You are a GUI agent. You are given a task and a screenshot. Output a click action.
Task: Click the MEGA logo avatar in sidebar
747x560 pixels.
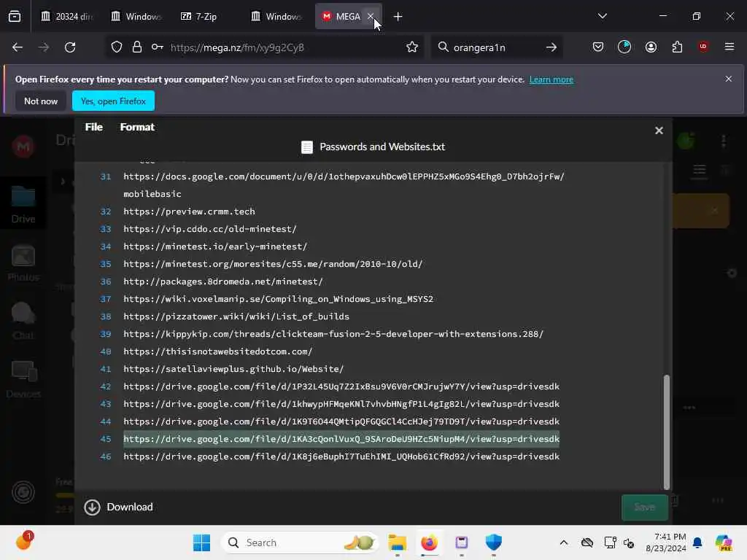23,146
